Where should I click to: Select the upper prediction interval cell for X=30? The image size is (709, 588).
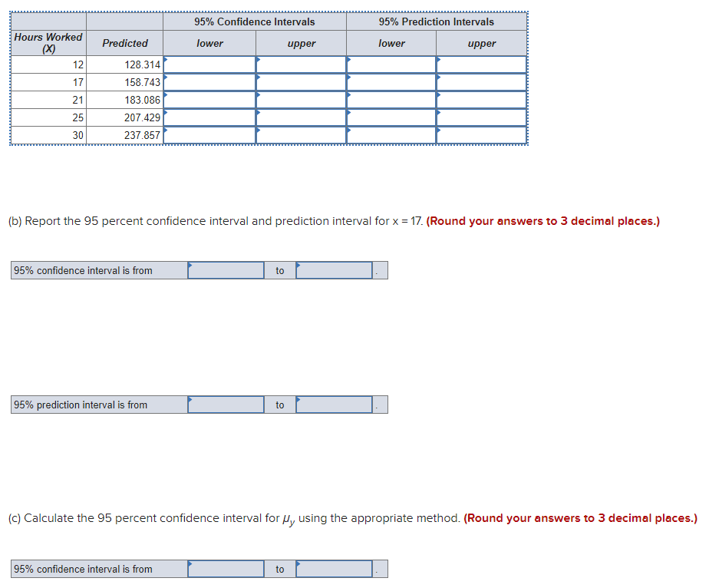click(481, 134)
